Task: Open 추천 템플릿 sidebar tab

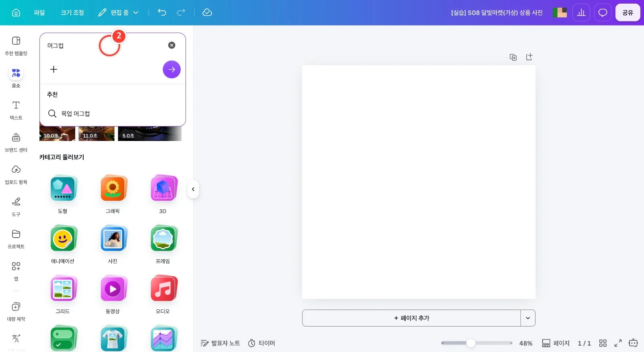Action: pos(16,46)
